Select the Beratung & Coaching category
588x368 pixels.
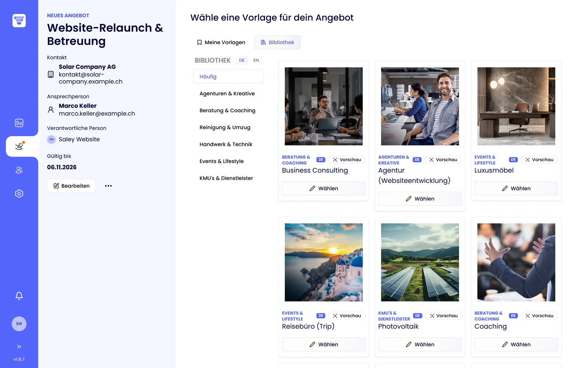229,110
